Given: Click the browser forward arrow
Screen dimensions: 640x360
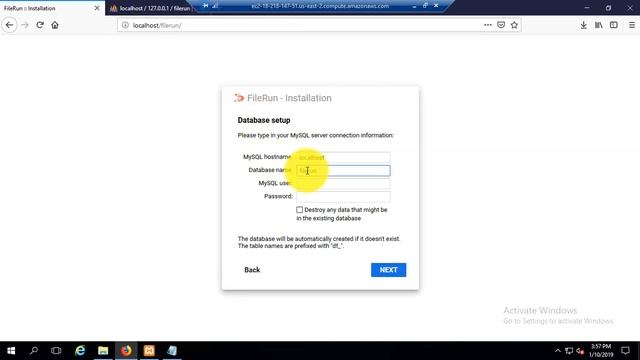Looking at the screenshot, I should point(25,25).
